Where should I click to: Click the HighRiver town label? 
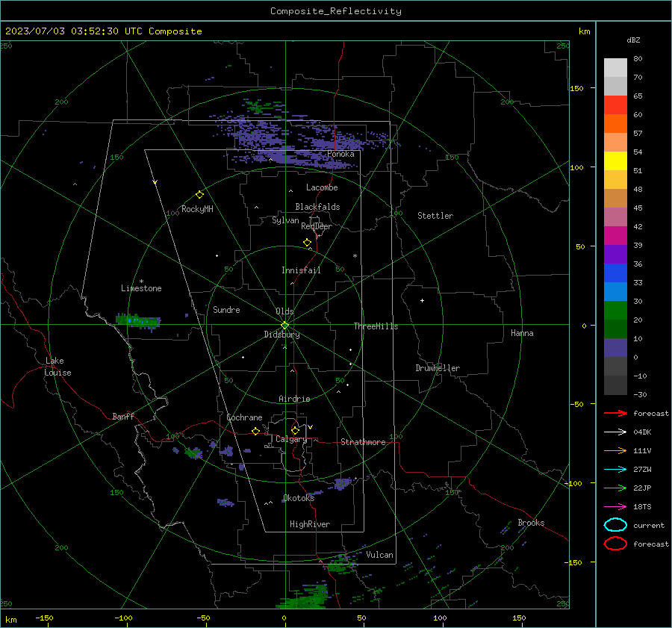pos(310,524)
